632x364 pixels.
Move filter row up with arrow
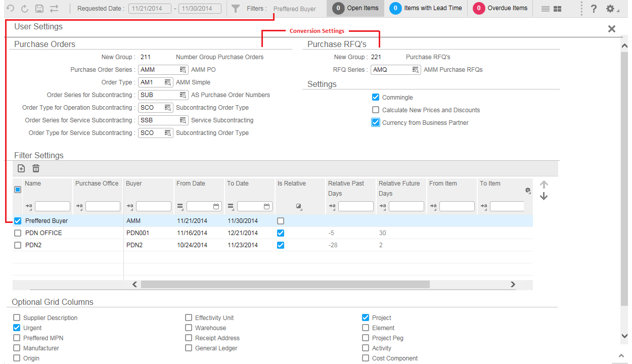coord(544,185)
